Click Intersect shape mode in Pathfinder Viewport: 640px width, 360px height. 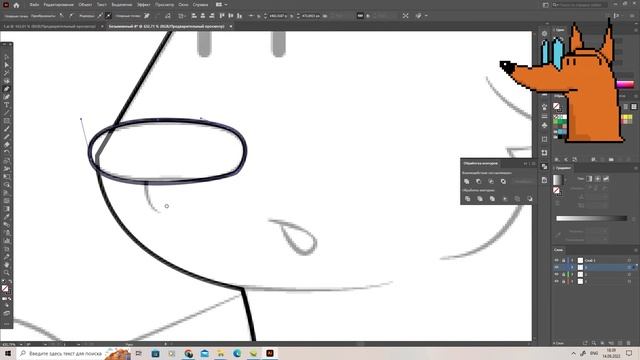(x=491, y=181)
